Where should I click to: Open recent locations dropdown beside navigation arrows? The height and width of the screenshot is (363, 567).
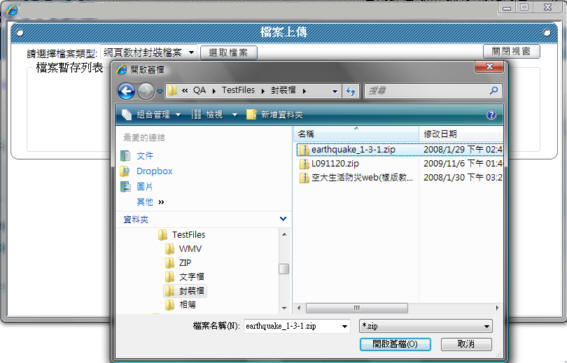[x=159, y=91]
